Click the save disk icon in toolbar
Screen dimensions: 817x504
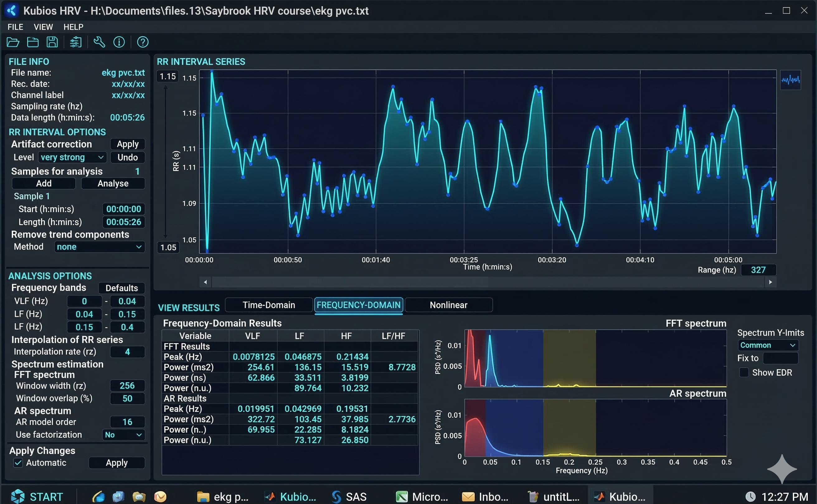click(x=52, y=42)
